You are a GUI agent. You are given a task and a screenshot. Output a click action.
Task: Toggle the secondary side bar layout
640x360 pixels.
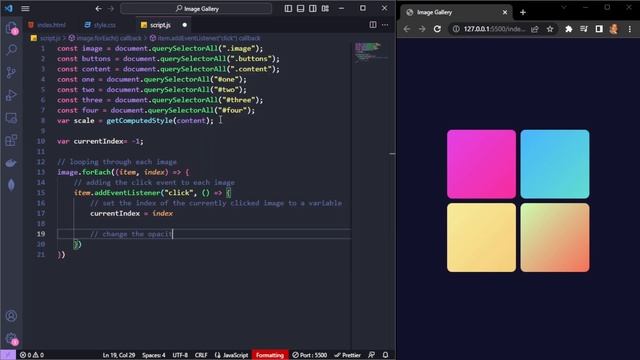(313, 8)
